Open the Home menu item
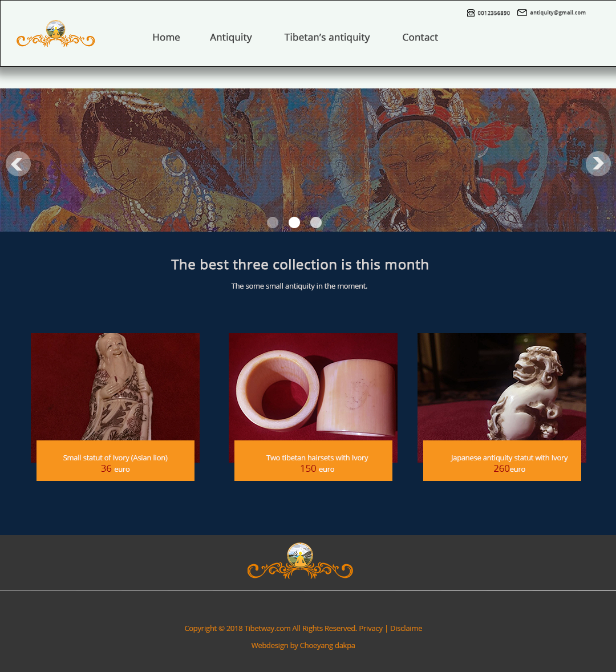The image size is (616, 672). click(x=166, y=37)
